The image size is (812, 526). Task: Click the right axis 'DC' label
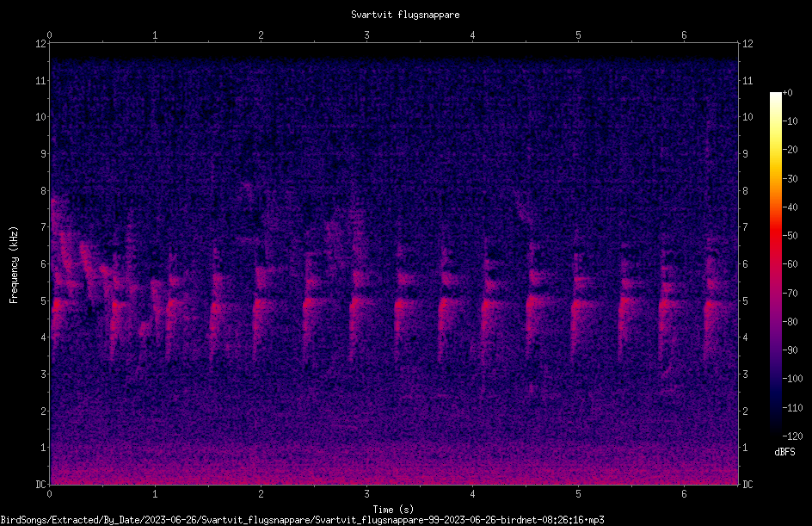click(747, 485)
